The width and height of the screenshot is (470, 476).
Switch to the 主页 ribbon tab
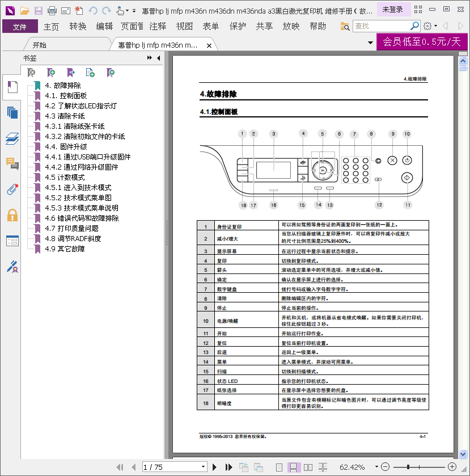[51, 27]
